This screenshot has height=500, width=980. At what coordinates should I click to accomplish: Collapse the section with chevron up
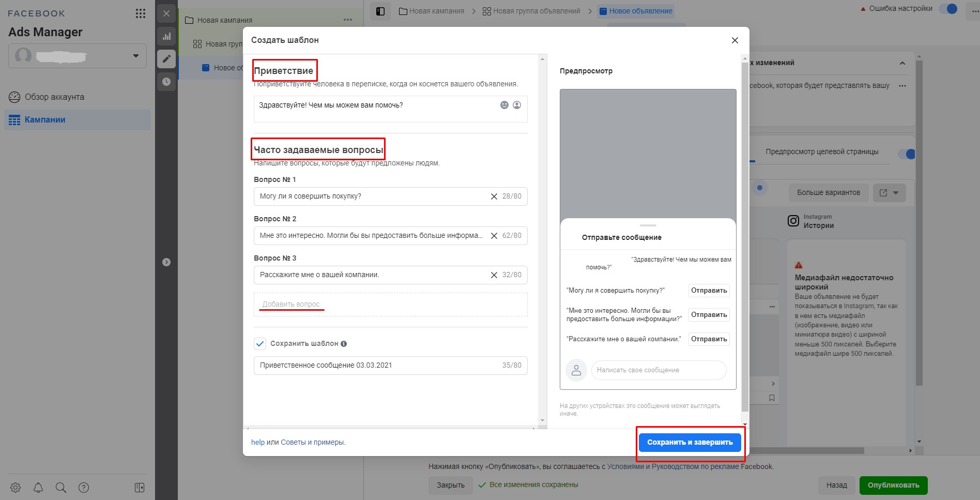(x=902, y=63)
